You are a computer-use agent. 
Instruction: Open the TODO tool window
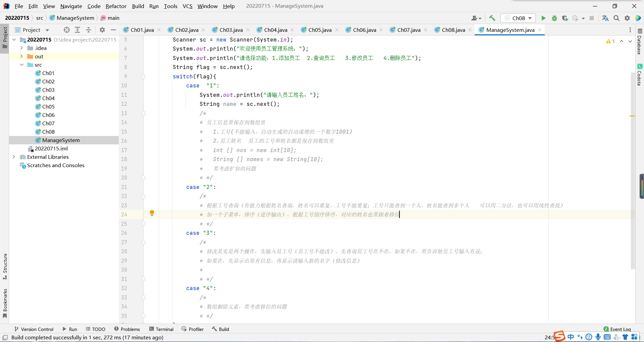pyautogui.click(x=96, y=329)
